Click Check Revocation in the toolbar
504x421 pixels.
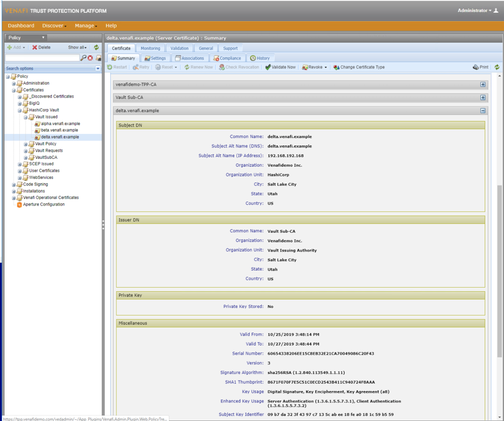[x=239, y=67]
